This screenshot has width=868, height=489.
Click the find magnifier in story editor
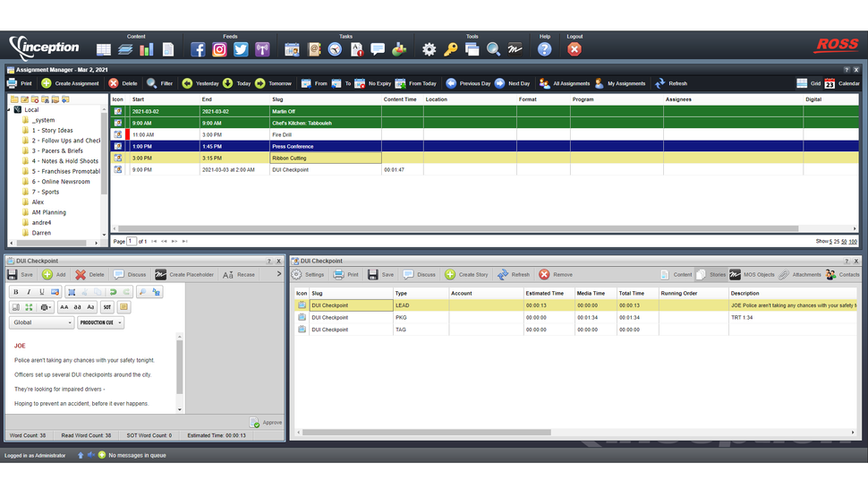pos(143,292)
